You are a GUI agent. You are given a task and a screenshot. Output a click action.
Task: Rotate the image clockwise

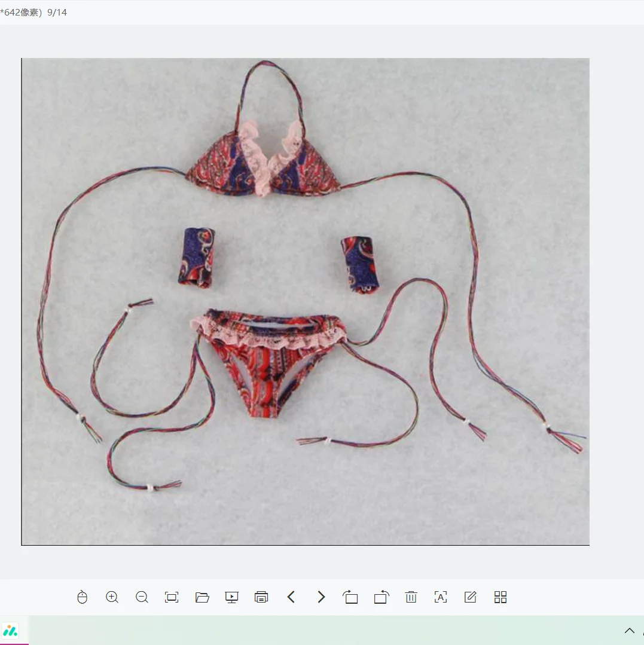pos(350,597)
